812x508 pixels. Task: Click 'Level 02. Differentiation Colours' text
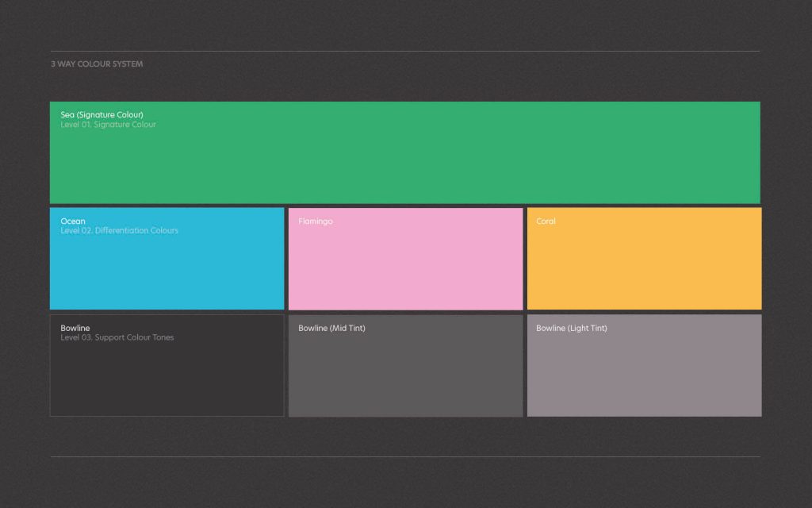click(x=119, y=230)
